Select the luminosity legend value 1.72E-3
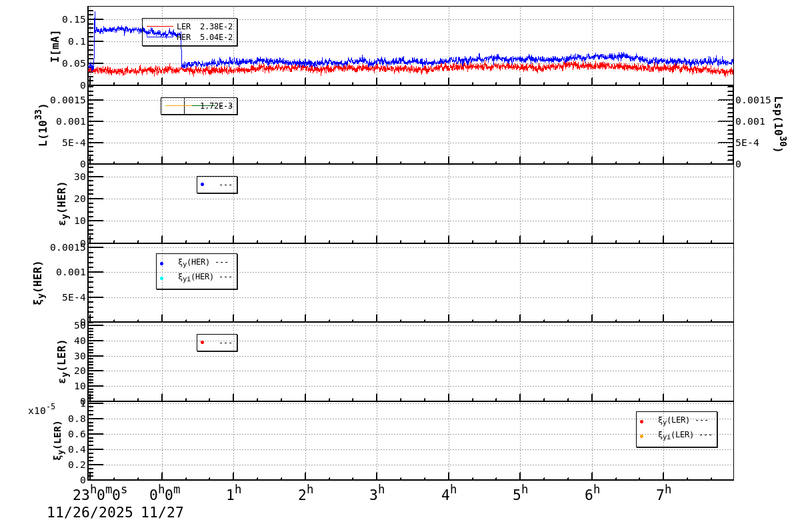This screenshot has height=532, width=800. point(217,106)
